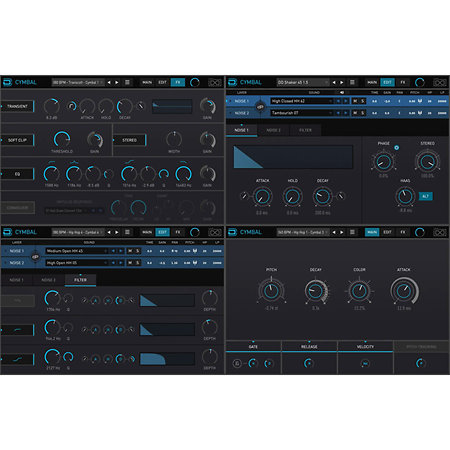Open the DD Shaker preset dropdown
450x450 pixels.
click(303, 82)
